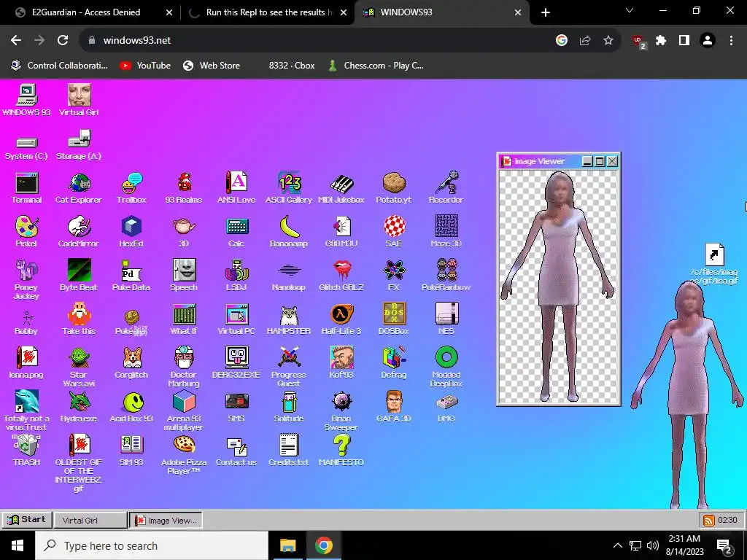Open HexEd cube icon
This screenshot has height=560, width=747.
click(131, 231)
